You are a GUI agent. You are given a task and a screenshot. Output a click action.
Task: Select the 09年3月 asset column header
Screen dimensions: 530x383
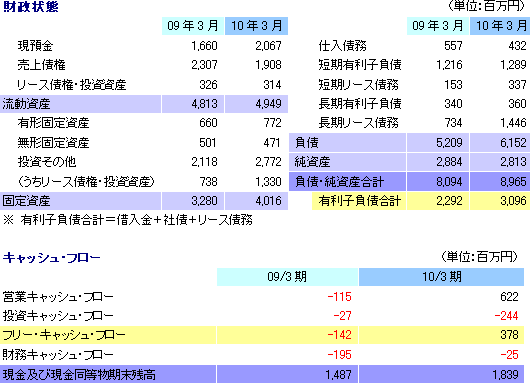click(193, 26)
